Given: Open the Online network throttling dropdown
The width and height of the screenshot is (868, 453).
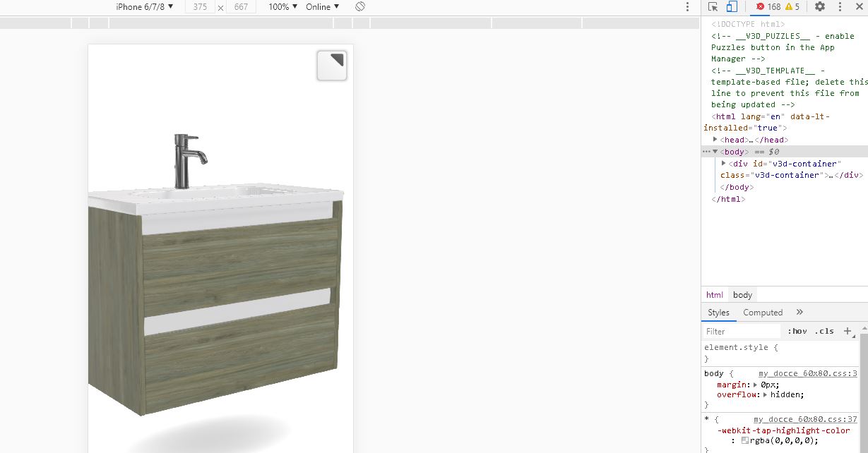Looking at the screenshot, I should coord(322,6).
